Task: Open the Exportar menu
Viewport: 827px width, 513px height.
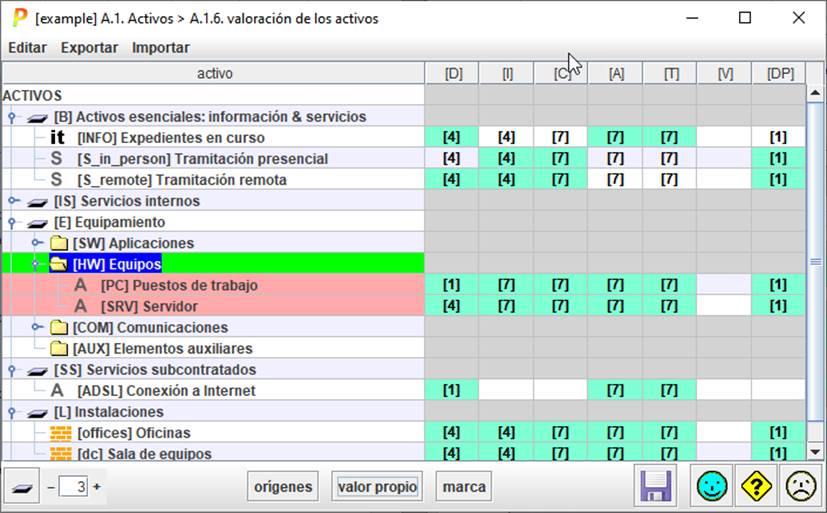Action: [89, 47]
